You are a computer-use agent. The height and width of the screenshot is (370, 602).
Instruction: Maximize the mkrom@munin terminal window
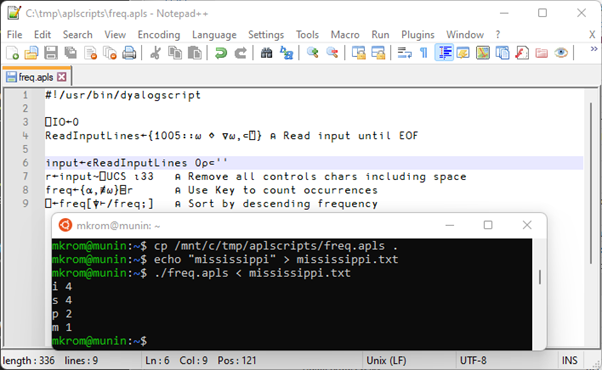pyautogui.click(x=488, y=225)
